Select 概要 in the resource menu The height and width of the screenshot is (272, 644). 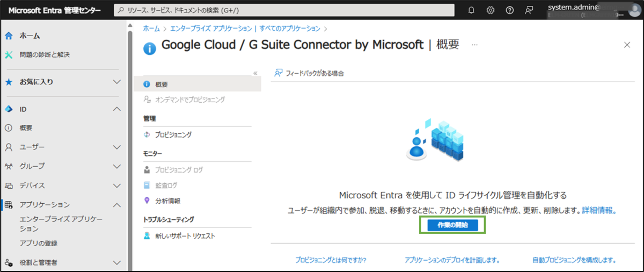197,84
